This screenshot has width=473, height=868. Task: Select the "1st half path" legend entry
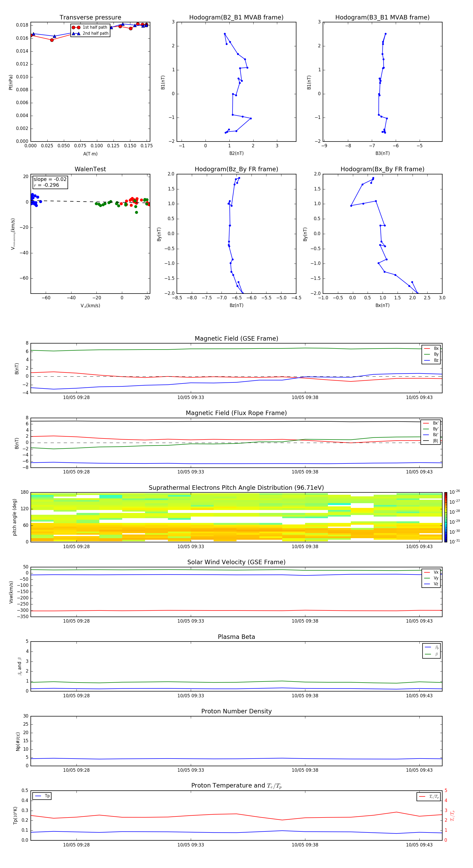90,27
